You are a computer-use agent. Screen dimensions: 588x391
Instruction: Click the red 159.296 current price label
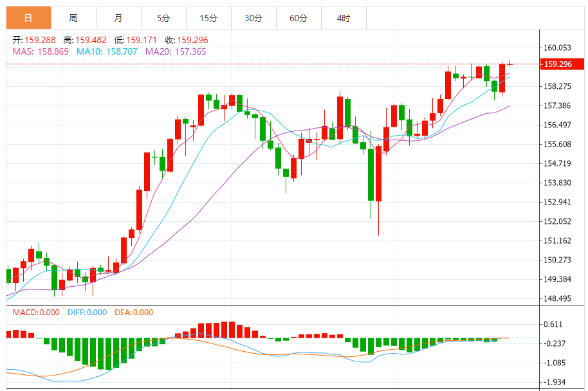562,64
